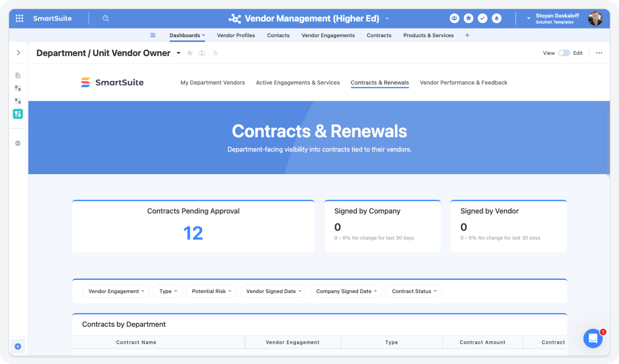Click the first dashboard layout icon in sidebar
This screenshot has width=619, height=364.
tap(18, 88)
